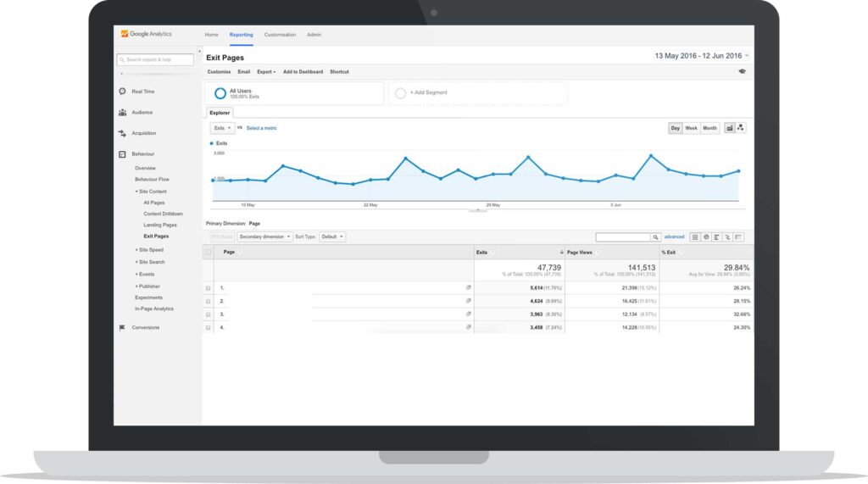Open the graduation cap help icon

(742, 71)
